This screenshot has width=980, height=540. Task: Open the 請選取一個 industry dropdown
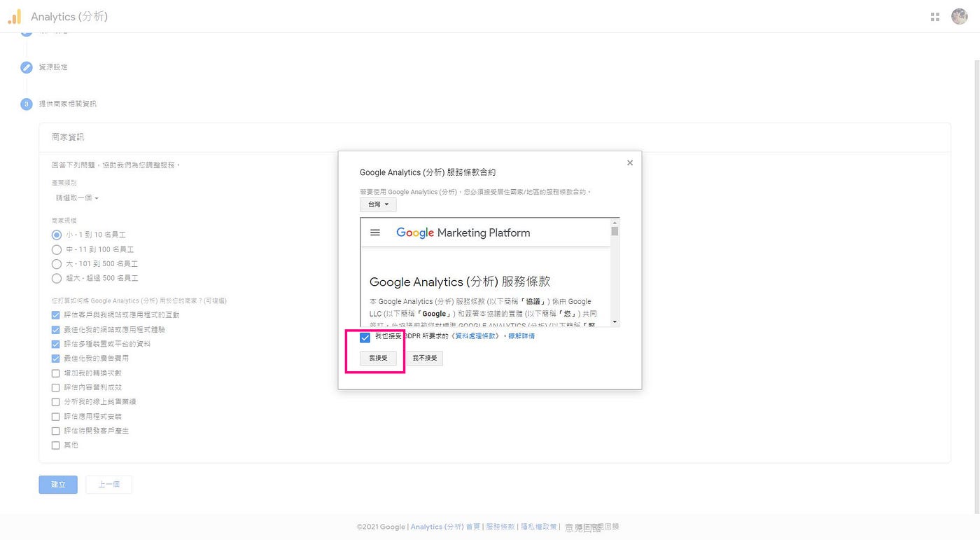pos(77,198)
